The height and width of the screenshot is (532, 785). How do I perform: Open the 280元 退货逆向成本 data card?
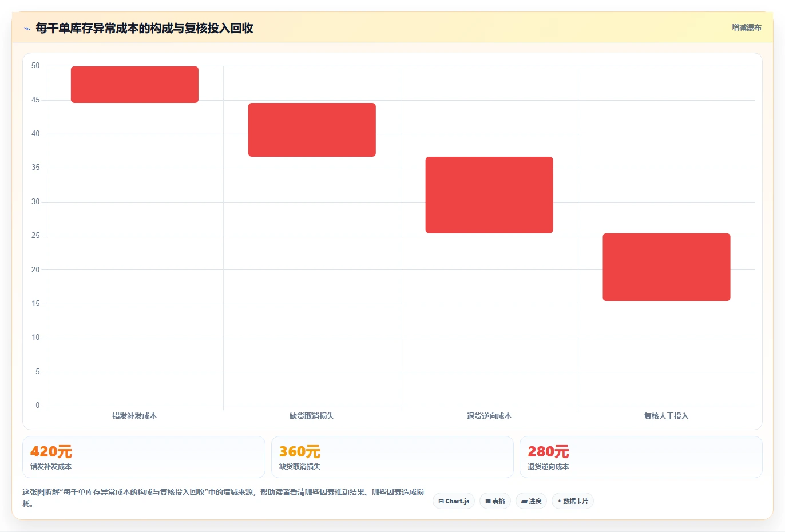tap(641, 457)
